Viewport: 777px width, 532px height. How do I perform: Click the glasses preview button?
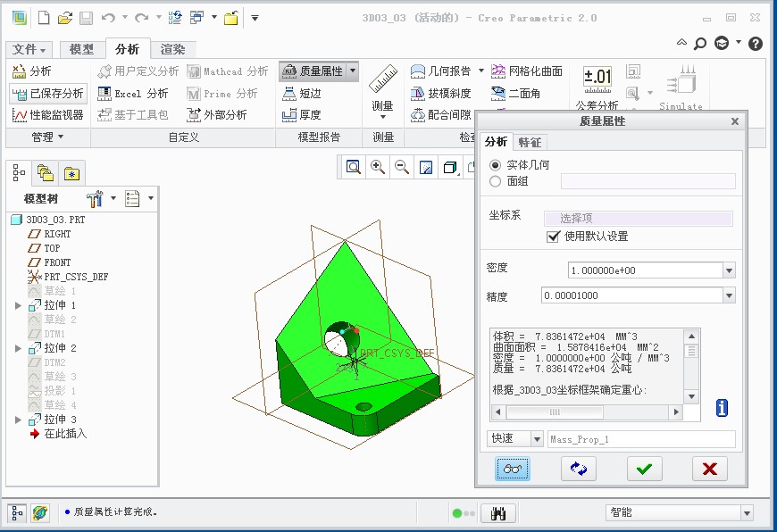[x=513, y=469]
